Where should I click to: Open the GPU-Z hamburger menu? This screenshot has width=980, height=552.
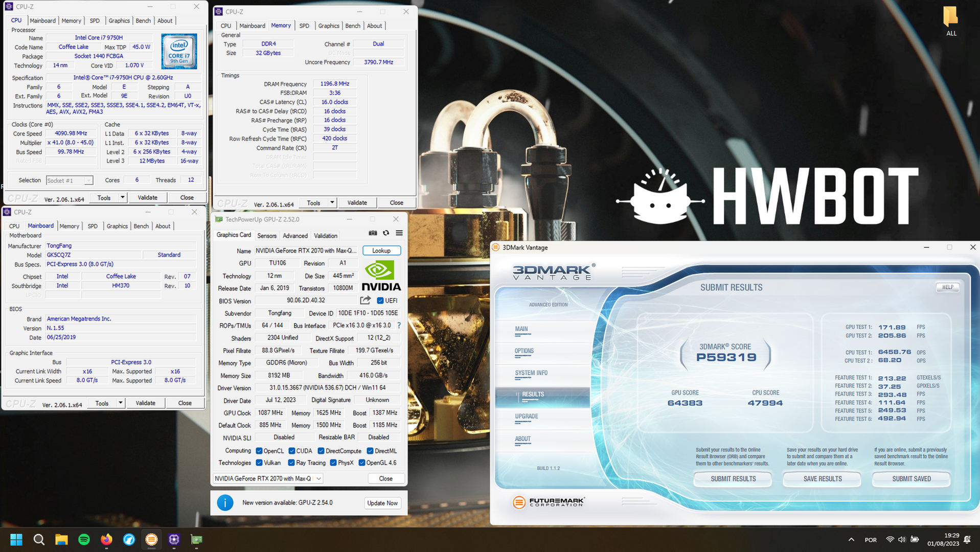coord(399,233)
